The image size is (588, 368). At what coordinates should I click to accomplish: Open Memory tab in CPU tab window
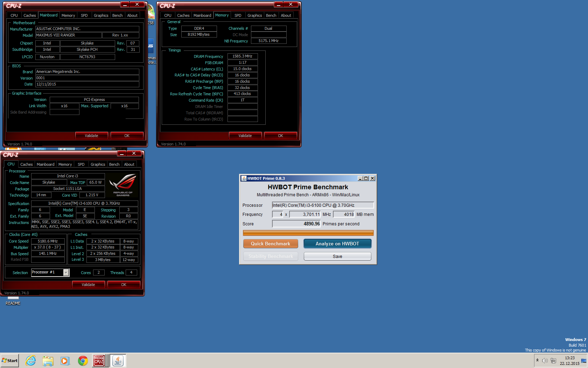[65, 164]
